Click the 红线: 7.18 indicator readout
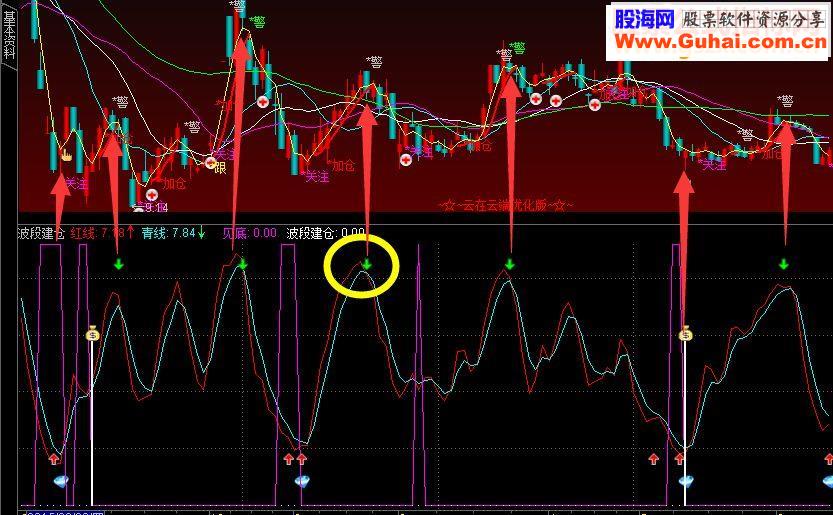The image size is (833, 515). [98, 233]
